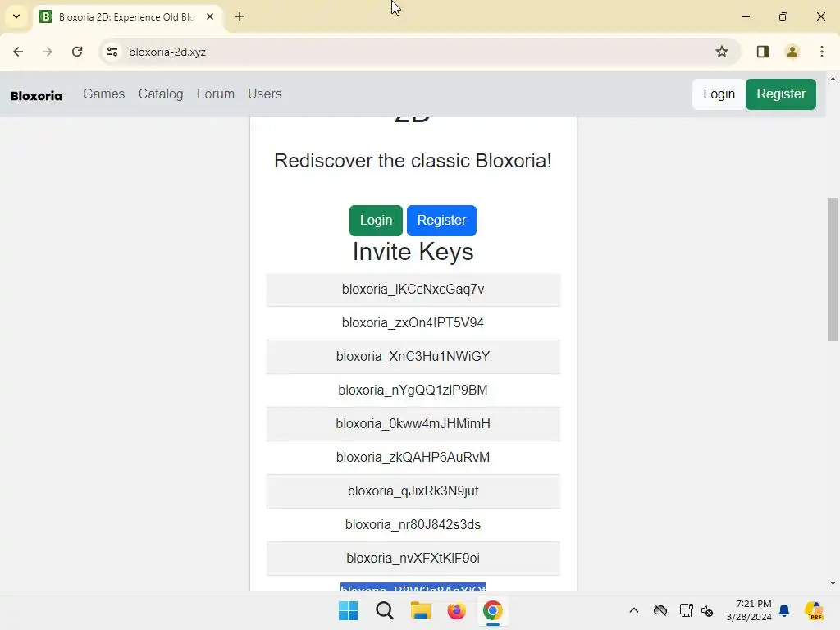The height and width of the screenshot is (630, 840).
Task: Click the scrollbar up arrow
Action: [833, 79]
